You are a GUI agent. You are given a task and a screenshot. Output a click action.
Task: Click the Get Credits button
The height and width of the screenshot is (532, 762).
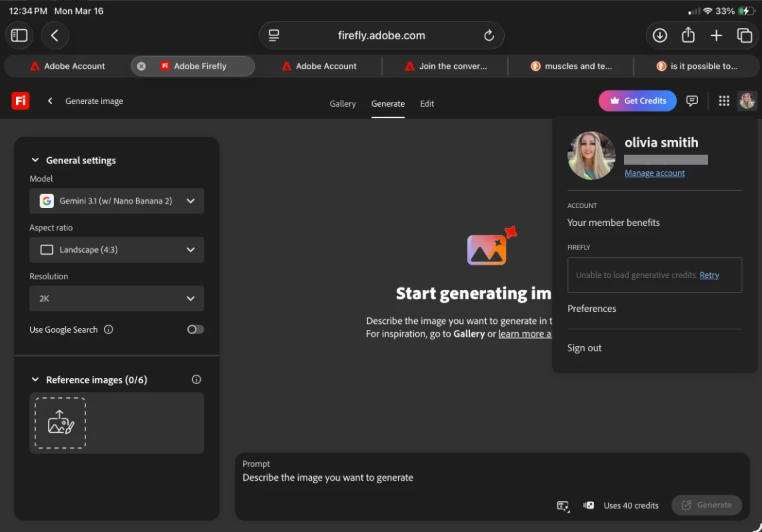(637, 101)
